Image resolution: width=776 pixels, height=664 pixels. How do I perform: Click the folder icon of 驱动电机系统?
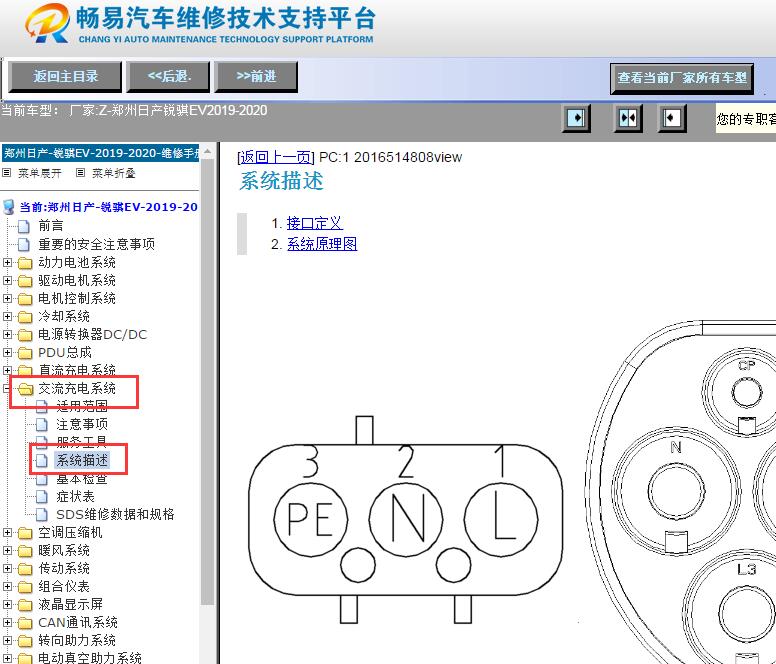click(25, 281)
